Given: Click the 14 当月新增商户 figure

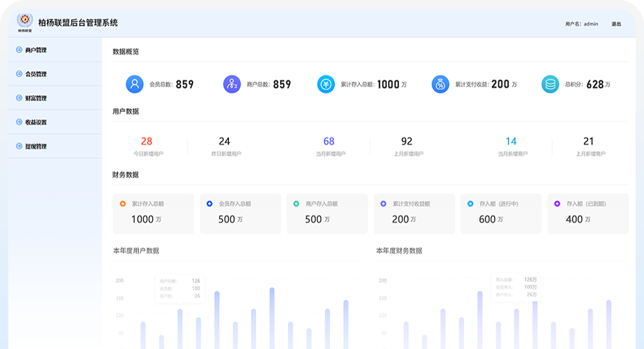Looking at the screenshot, I should (x=511, y=141).
